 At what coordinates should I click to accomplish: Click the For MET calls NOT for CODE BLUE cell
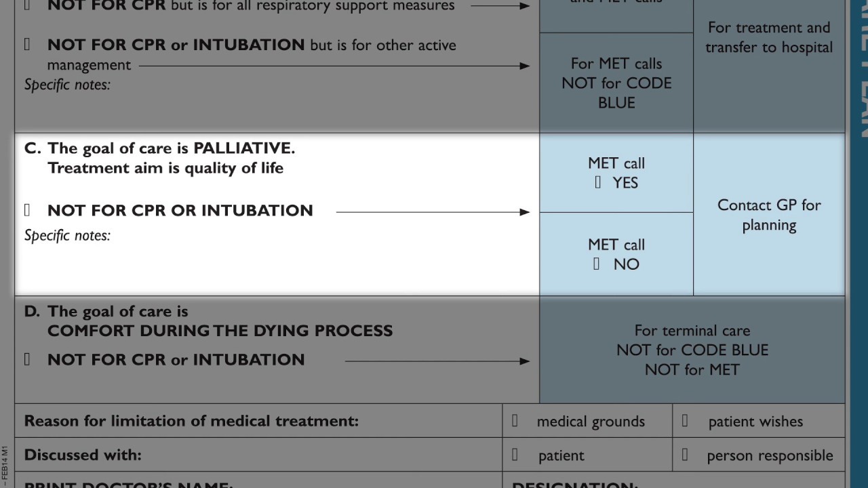(616, 83)
